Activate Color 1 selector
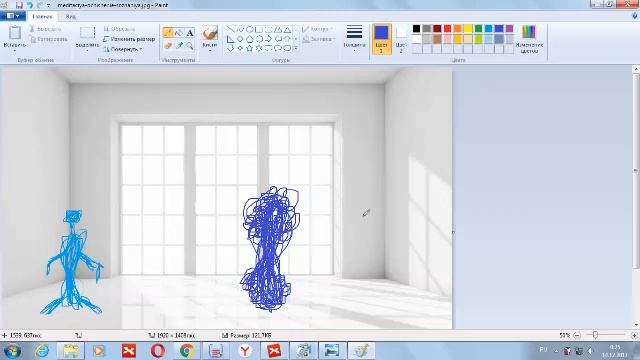This screenshot has height=360, width=640. point(381,39)
